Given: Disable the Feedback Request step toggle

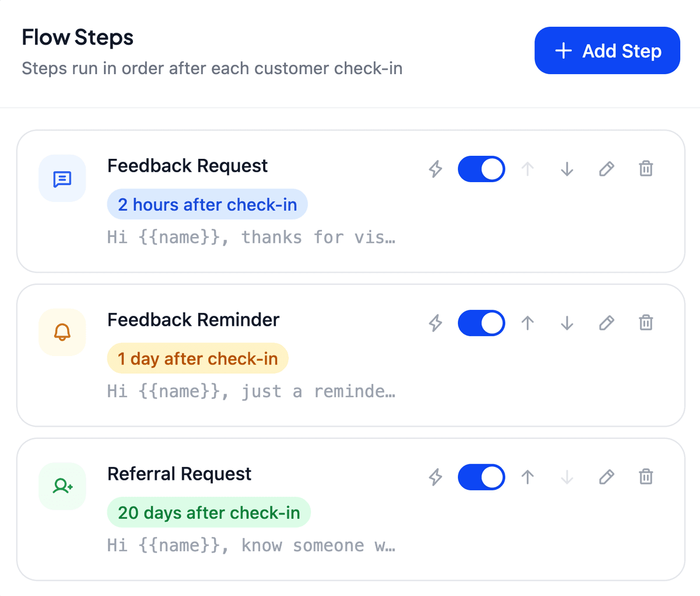Looking at the screenshot, I should click(481, 169).
